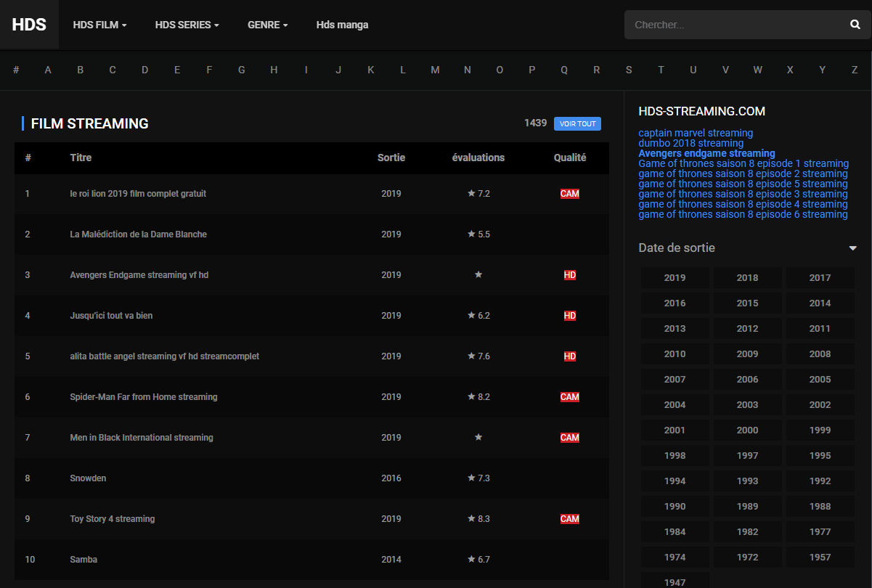Screen dimensions: 872x588
Task: Open Toy Story 4 streaming title
Action: (x=113, y=519)
